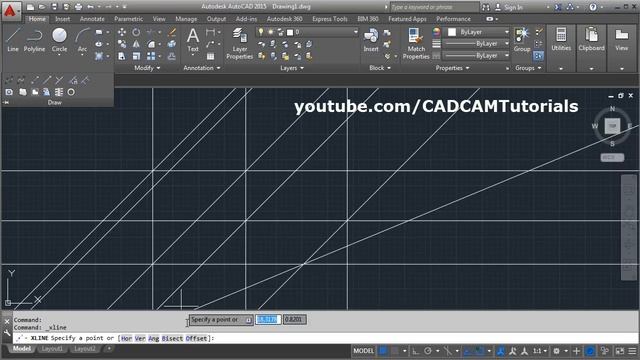Switch to the Layout1 tab
The width and height of the screenshot is (640, 360).
coord(52,349)
